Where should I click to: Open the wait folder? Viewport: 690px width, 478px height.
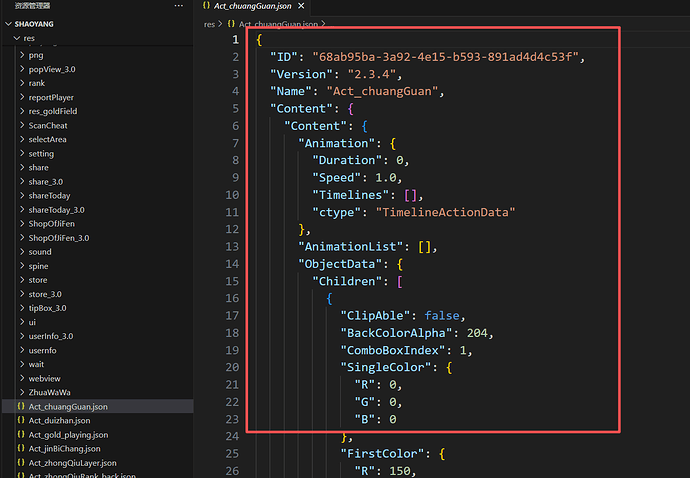pyautogui.click(x=36, y=364)
